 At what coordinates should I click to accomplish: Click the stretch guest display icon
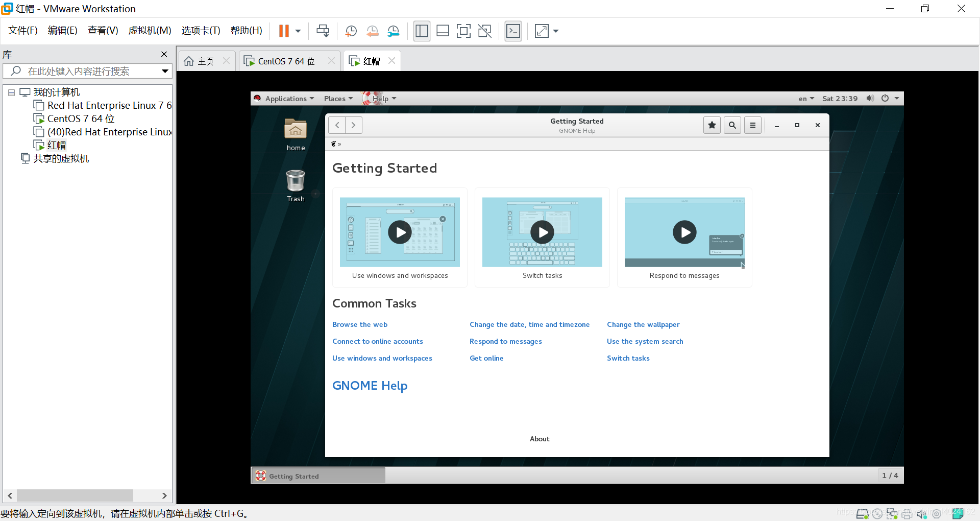click(542, 31)
